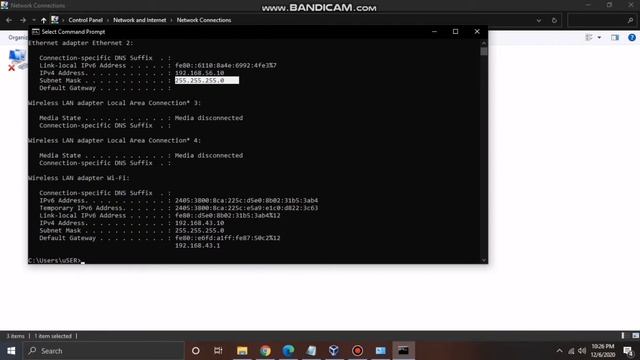Viewport: 640px width, 360px height.
Task: Click IPv4 address 192.168.43.10
Action: tap(199, 223)
